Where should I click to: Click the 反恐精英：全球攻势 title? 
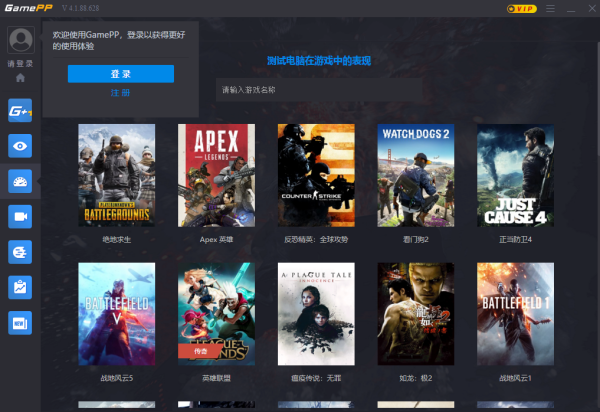tap(316, 239)
